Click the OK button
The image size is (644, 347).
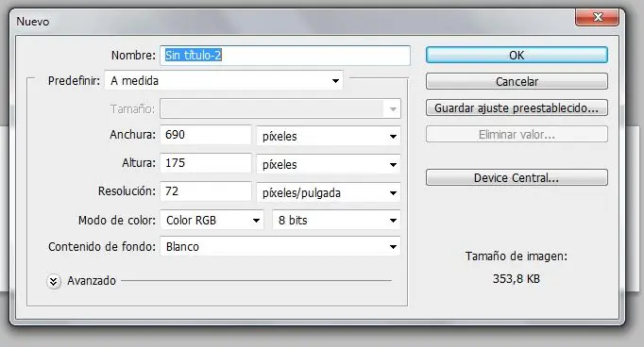click(517, 55)
